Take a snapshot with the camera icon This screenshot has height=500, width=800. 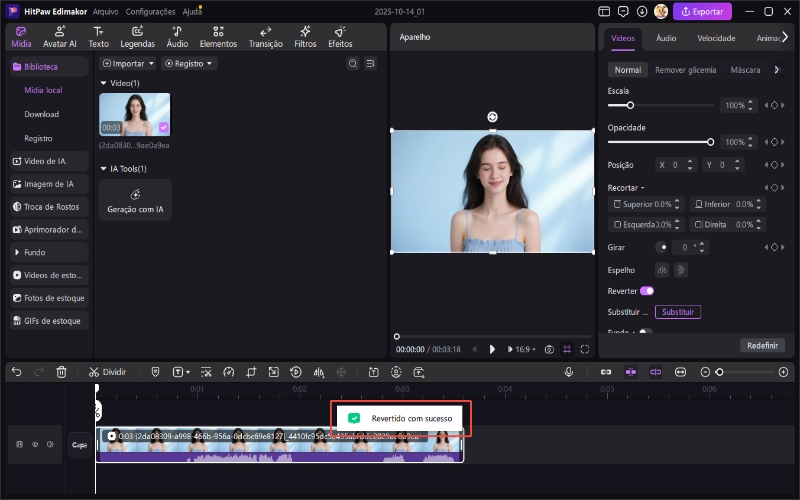pyautogui.click(x=549, y=349)
